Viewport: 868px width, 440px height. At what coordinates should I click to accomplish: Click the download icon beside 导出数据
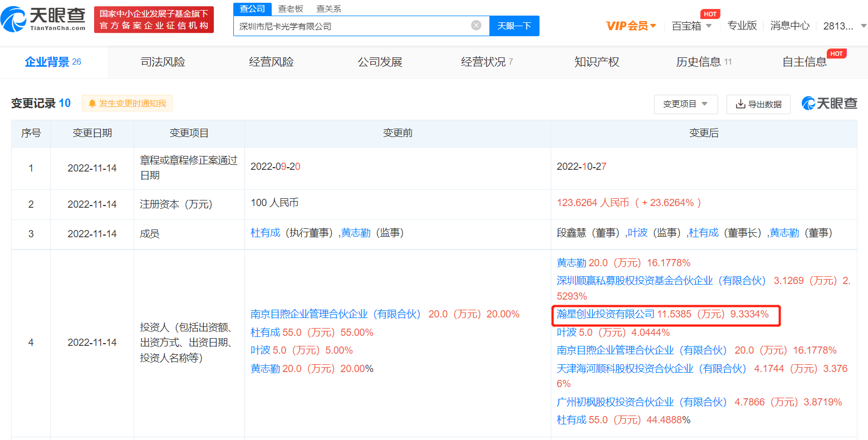point(742,104)
